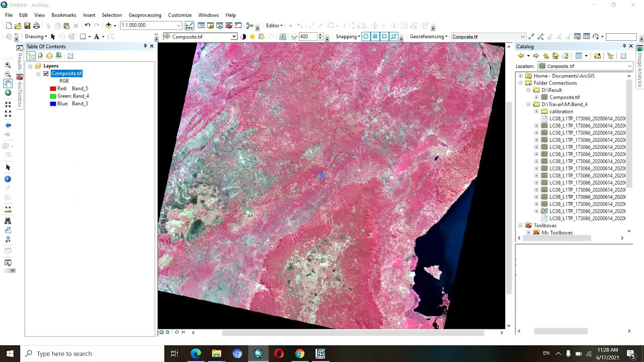
Task: Click the Red band color swatch
Action: pos(53,88)
